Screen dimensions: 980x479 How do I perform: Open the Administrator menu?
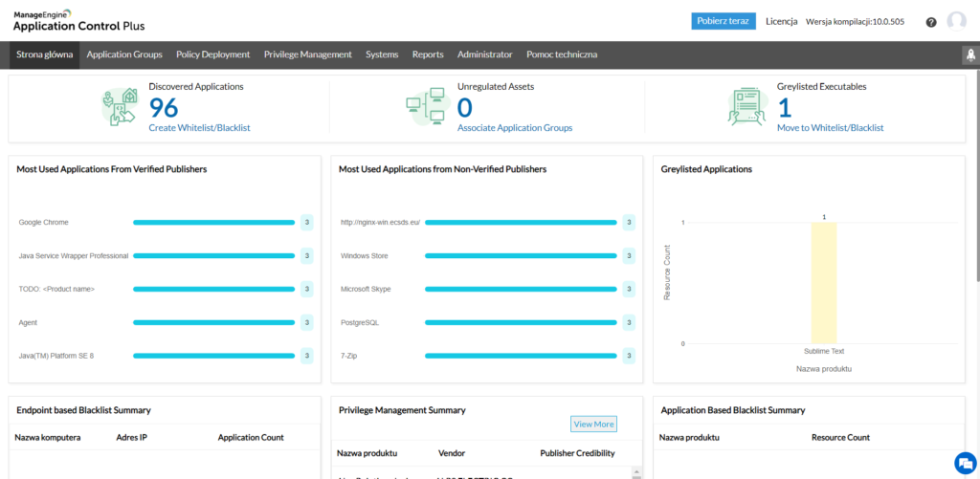[x=484, y=55]
